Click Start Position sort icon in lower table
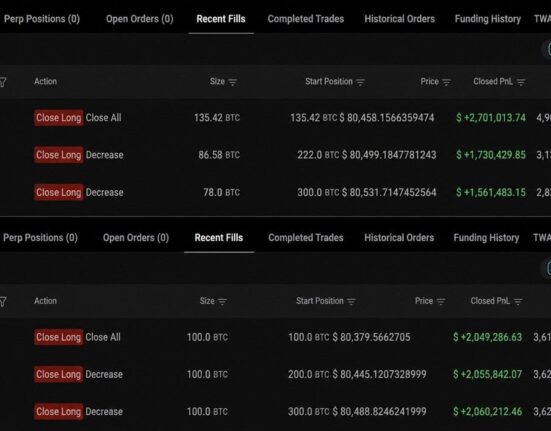This screenshot has height=431, width=551. 351,302
